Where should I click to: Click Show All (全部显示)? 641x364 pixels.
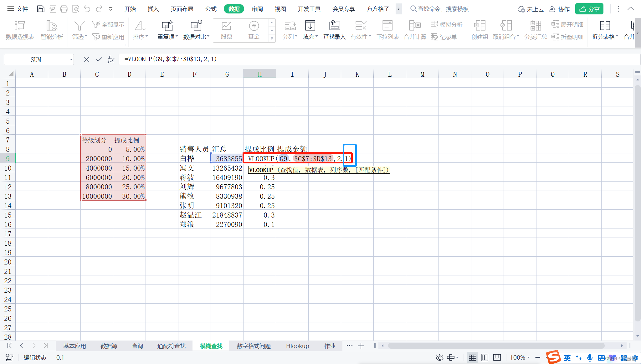[108, 24]
